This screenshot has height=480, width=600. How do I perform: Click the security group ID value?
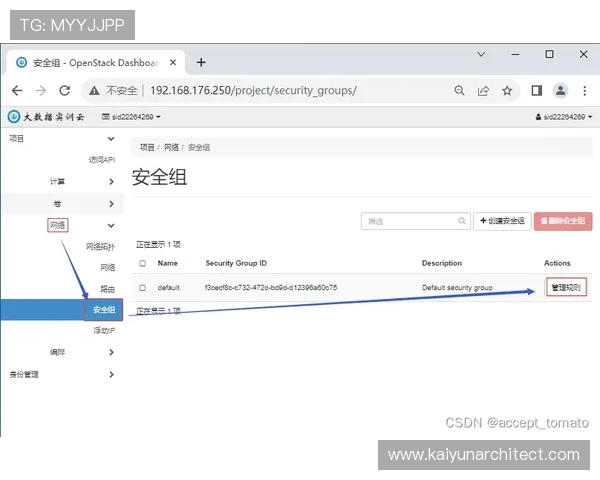coord(271,287)
